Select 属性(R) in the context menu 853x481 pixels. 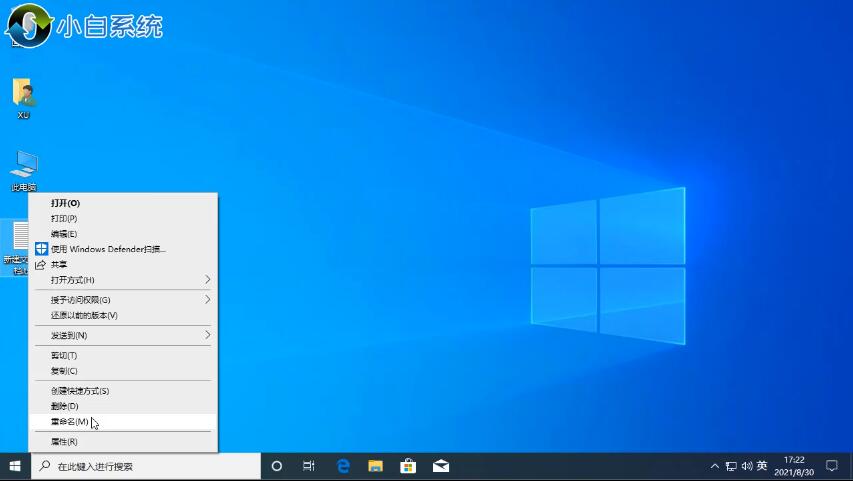click(64, 442)
